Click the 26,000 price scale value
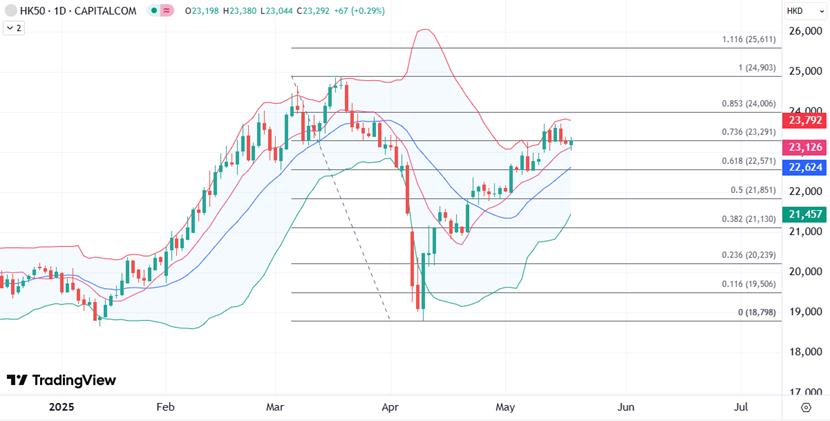830x421 pixels. click(x=804, y=32)
